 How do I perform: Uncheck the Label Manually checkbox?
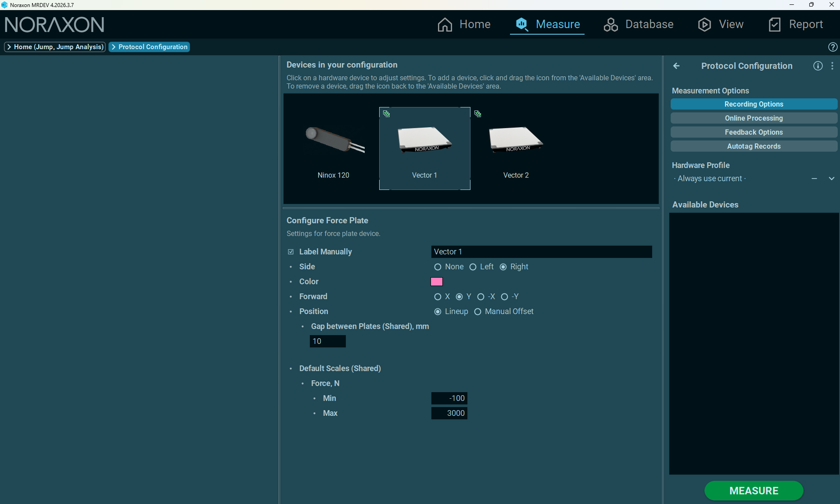coord(291,252)
